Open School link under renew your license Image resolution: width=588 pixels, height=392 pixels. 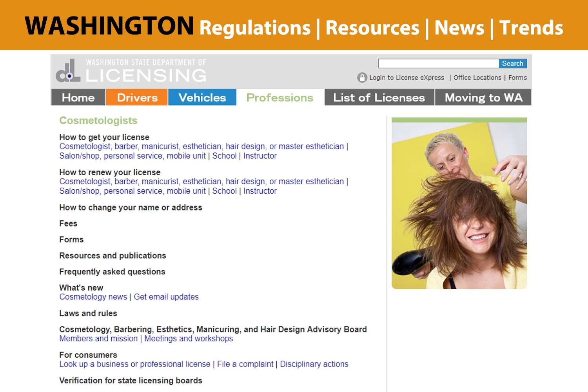tap(224, 191)
